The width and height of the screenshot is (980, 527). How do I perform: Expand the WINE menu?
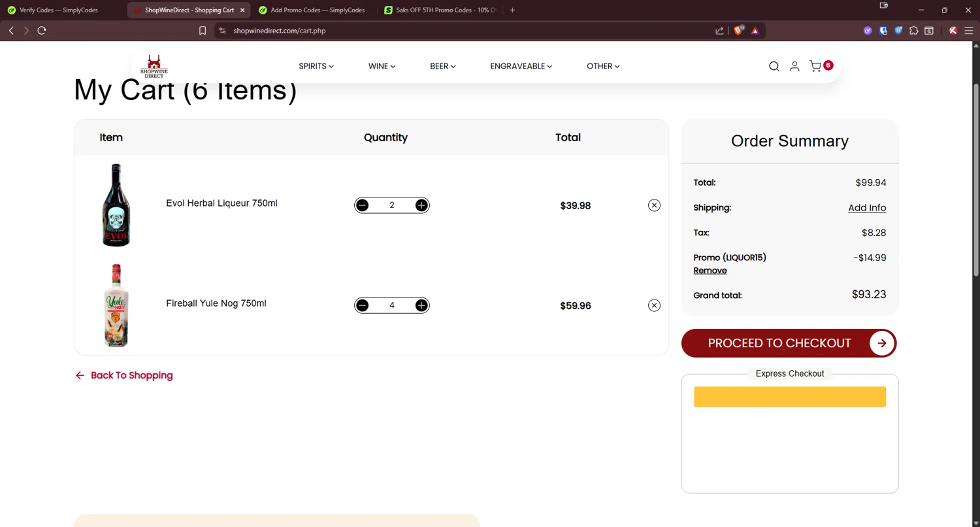pyautogui.click(x=382, y=66)
